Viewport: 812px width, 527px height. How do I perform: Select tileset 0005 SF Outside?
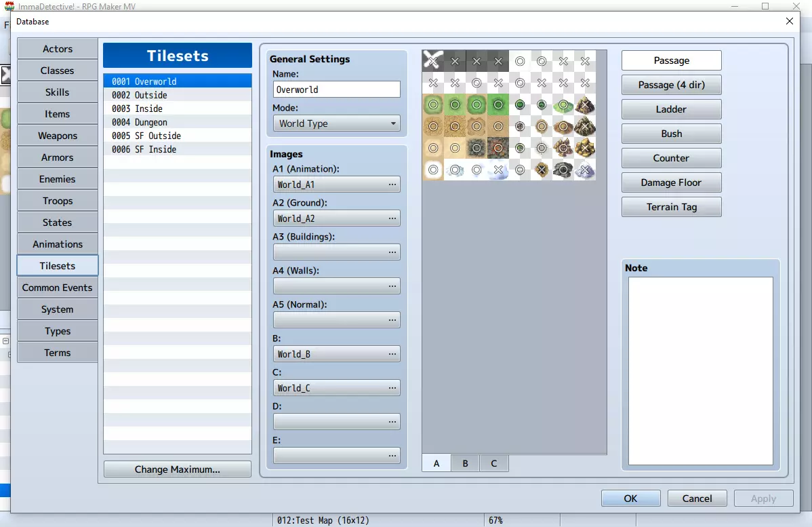tap(178, 136)
